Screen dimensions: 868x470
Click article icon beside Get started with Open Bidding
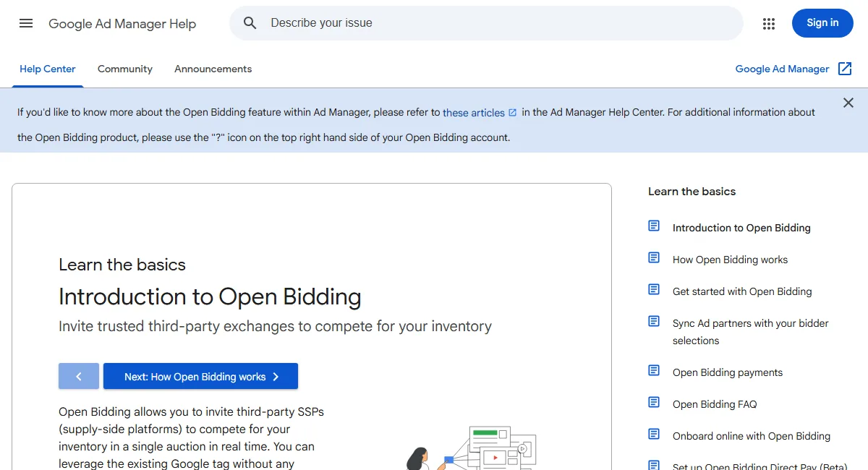(x=654, y=290)
